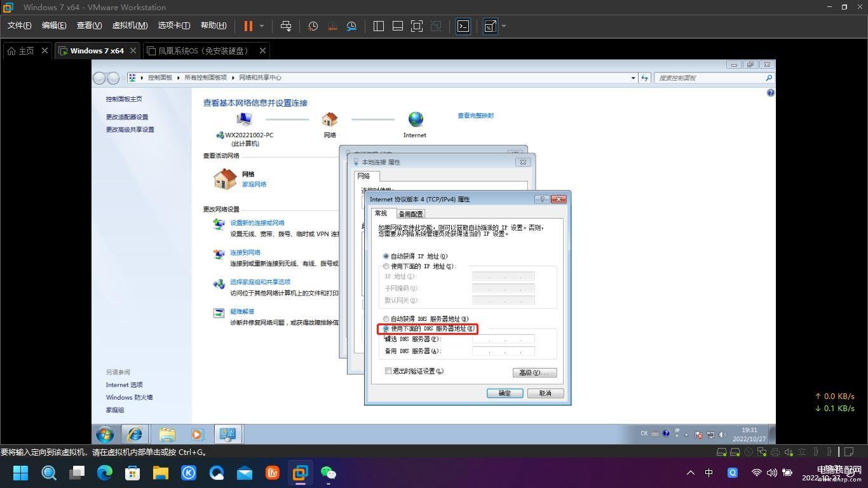This screenshot has height=488, width=868.
Task: Click Windows 7 tray network icon
Action: (710, 435)
